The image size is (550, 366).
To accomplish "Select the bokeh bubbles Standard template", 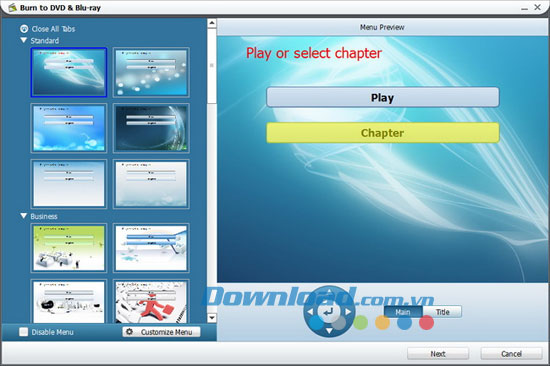I will click(x=151, y=72).
